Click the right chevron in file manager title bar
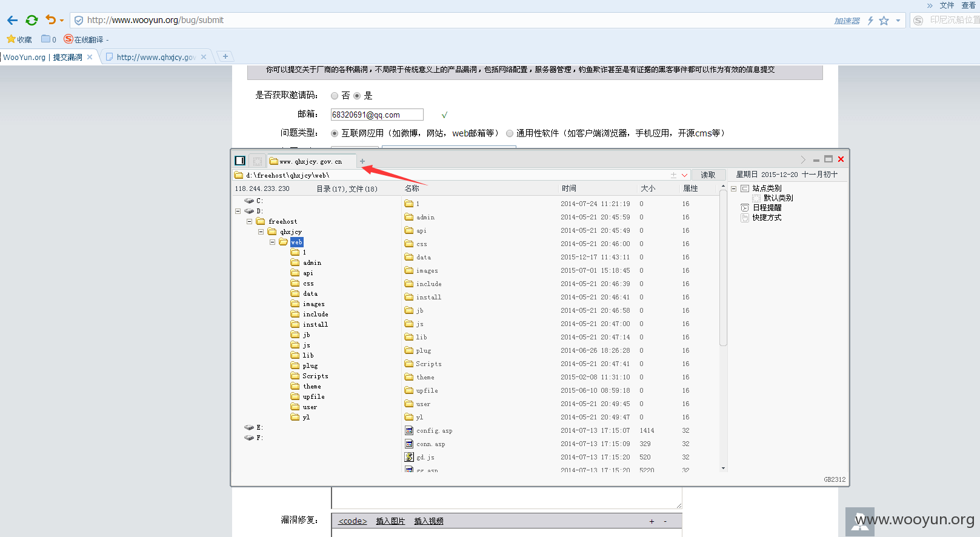This screenshot has width=980, height=537. pos(803,159)
